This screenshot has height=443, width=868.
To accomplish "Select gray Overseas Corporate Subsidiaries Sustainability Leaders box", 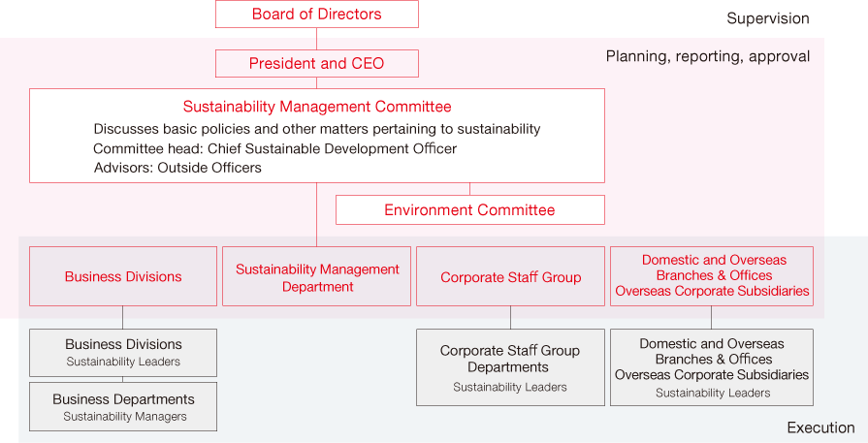I will tap(712, 367).
